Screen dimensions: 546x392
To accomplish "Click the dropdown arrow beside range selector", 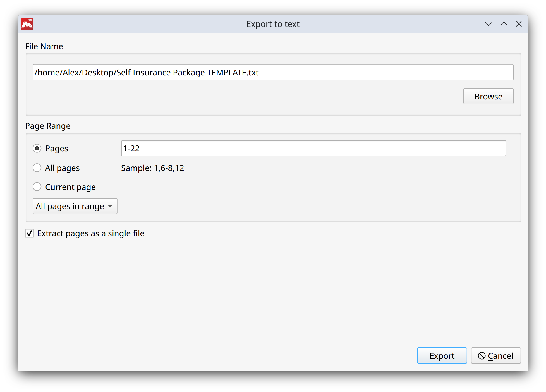I will click(x=110, y=206).
